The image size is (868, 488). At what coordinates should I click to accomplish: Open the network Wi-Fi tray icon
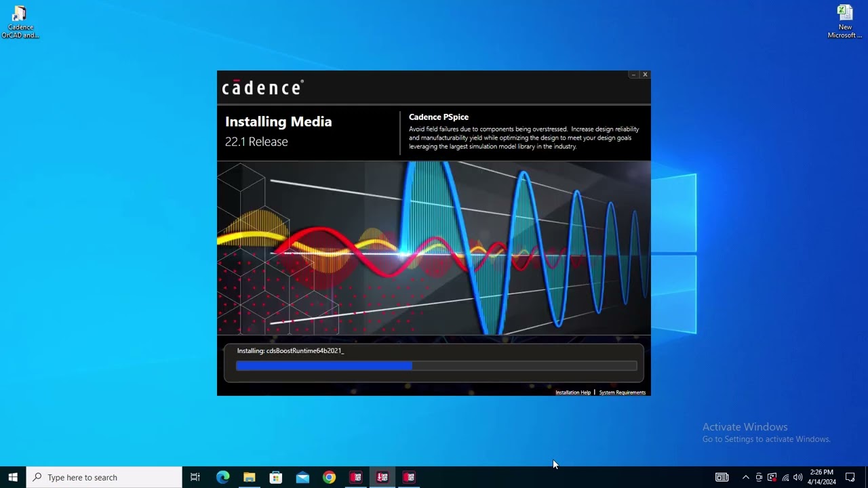point(785,477)
